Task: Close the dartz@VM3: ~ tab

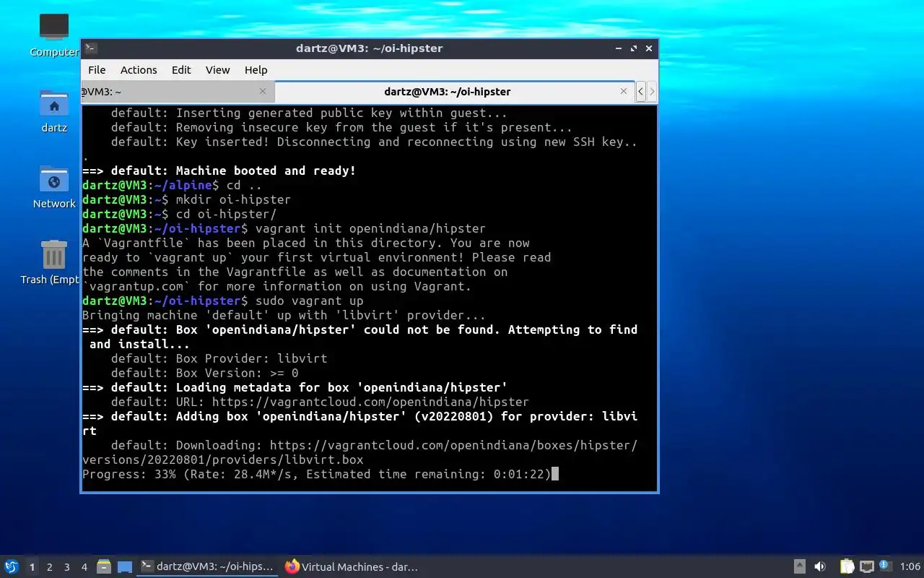Action: [263, 91]
